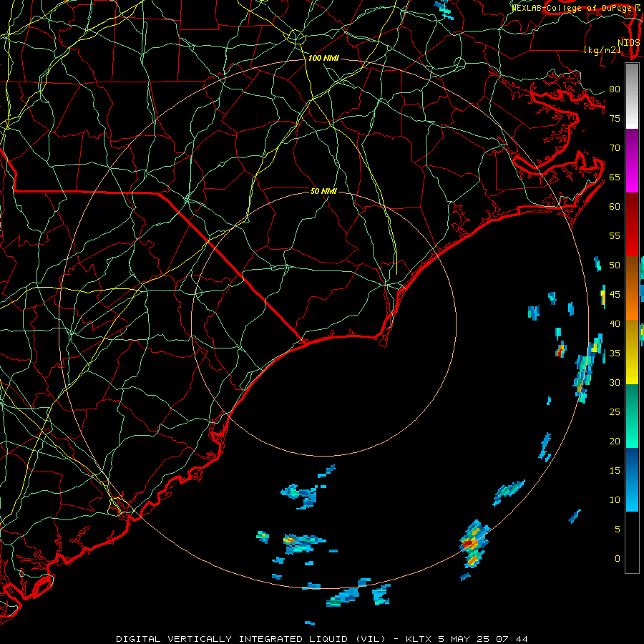Select the 70 value on the VIL scale

tap(615, 148)
